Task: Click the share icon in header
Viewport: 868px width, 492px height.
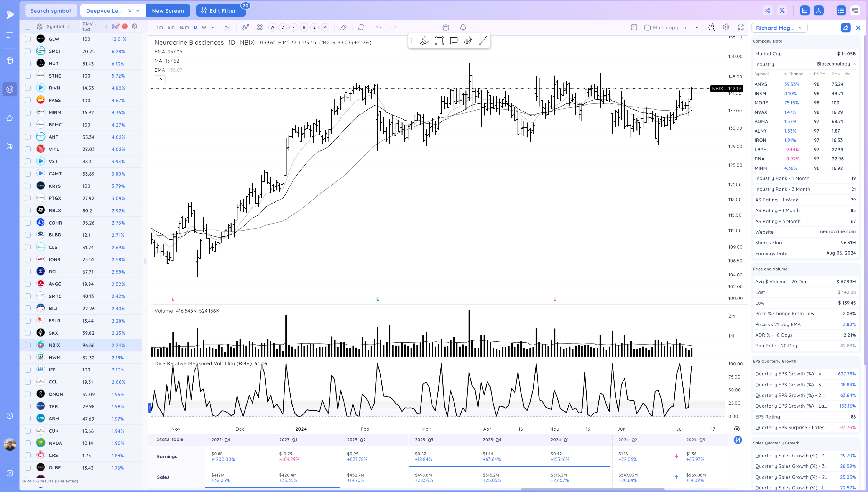Action: pos(767,10)
